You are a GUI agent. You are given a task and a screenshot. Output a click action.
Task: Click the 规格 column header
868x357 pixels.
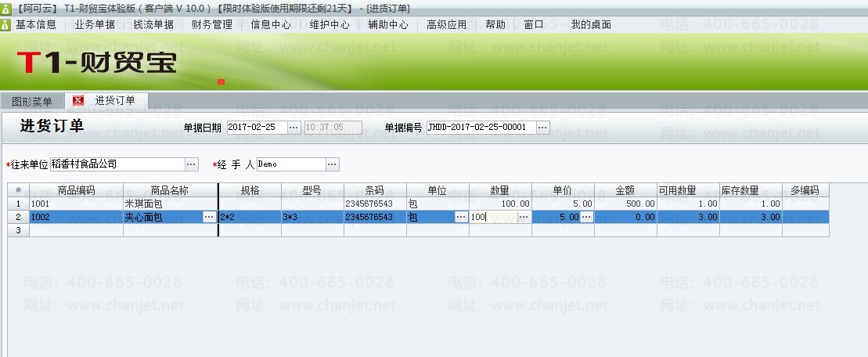(x=250, y=190)
